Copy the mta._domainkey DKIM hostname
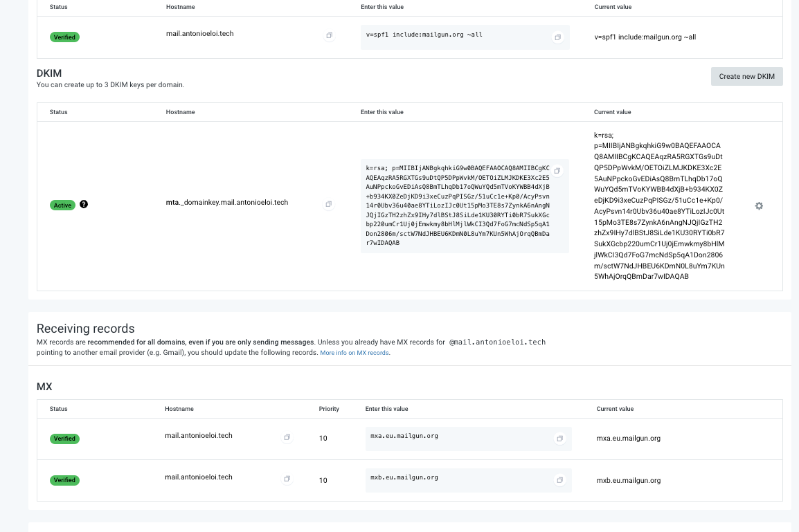 [x=329, y=204]
